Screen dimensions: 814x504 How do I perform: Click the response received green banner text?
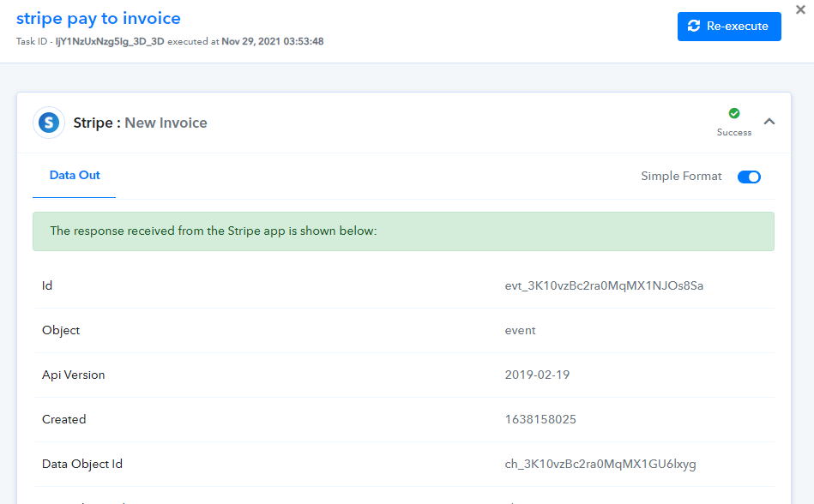(214, 231)
